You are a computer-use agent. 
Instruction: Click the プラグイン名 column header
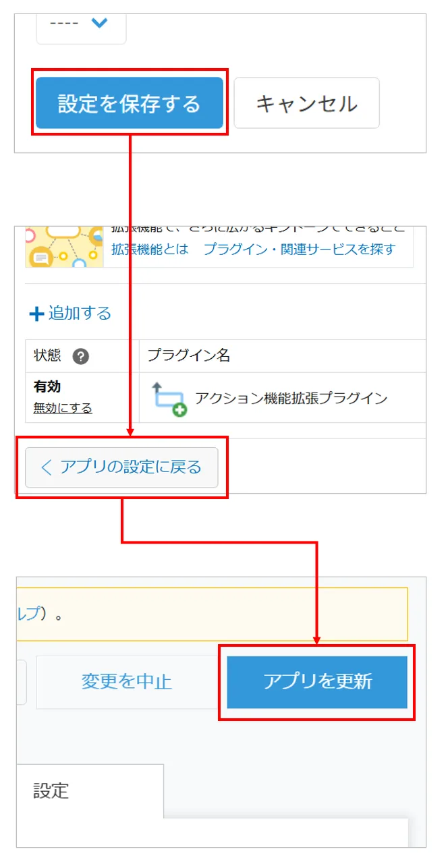tap(188, 355)
